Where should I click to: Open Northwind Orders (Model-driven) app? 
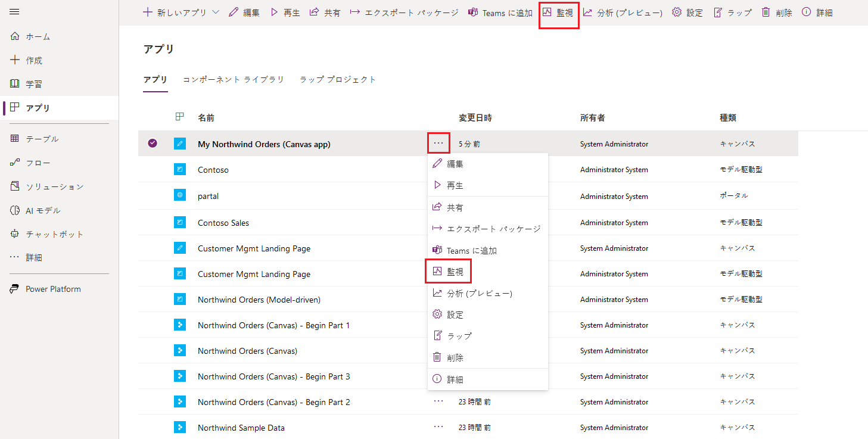[259, 300]
